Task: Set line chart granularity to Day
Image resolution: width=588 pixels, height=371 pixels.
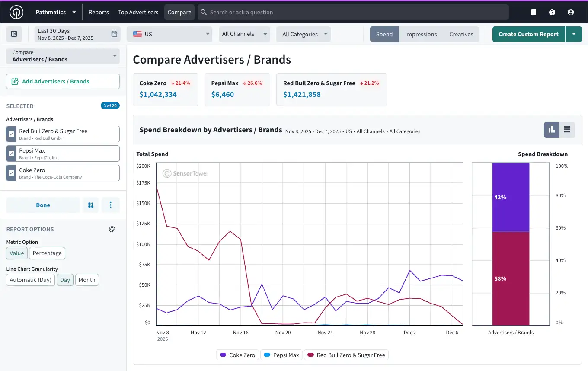Action: (x=65, y=280)
